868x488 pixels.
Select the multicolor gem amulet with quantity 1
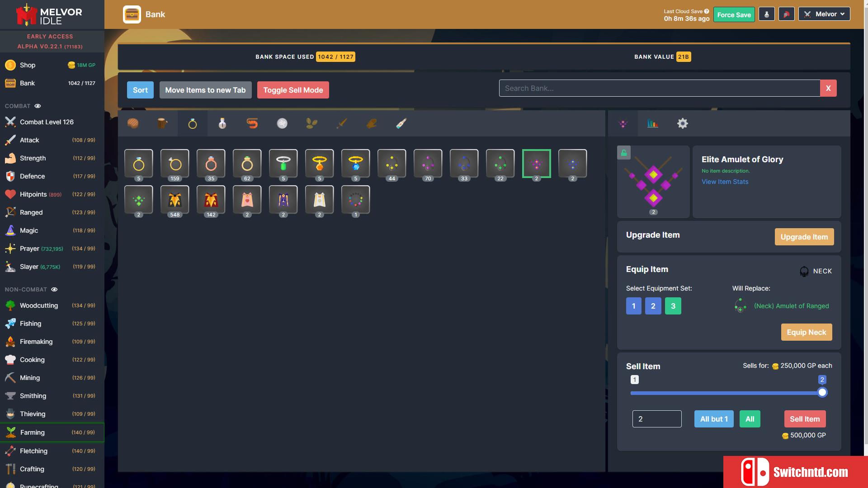tap(356, 200)
